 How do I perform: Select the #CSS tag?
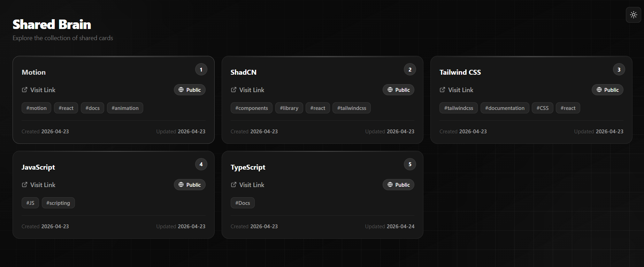(x=543, y=108)
